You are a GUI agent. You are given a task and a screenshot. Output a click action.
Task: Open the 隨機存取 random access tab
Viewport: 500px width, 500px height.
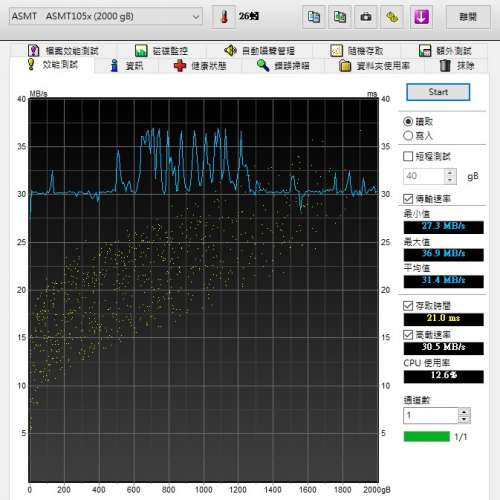click(x=357, y=51)
